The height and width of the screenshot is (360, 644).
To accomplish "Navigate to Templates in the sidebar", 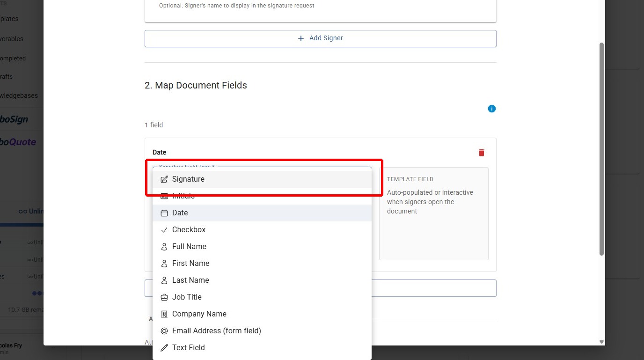I will (x=9, y=19).
